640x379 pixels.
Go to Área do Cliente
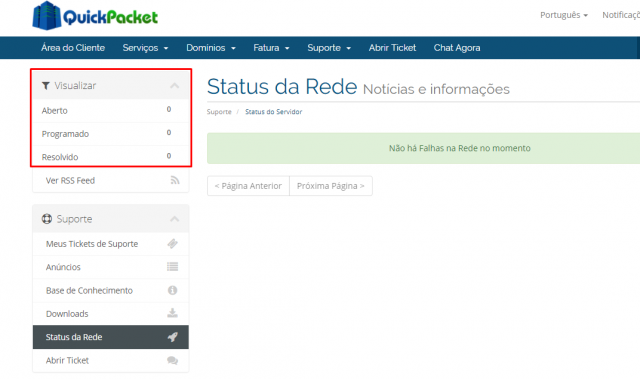click(73, 48)
